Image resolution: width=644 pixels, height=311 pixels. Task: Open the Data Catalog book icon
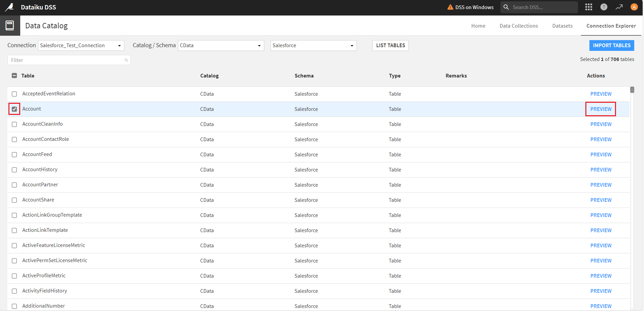[x=10, y=26]
